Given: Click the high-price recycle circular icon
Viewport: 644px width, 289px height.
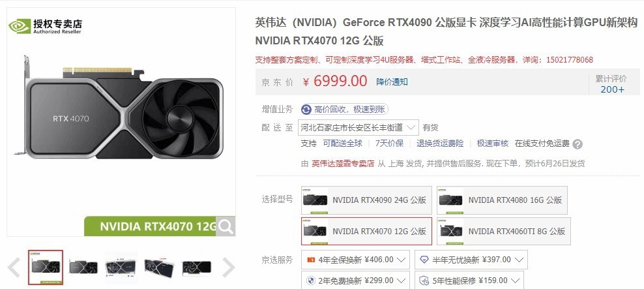Looking at the screenshot, I should point(306,110).
